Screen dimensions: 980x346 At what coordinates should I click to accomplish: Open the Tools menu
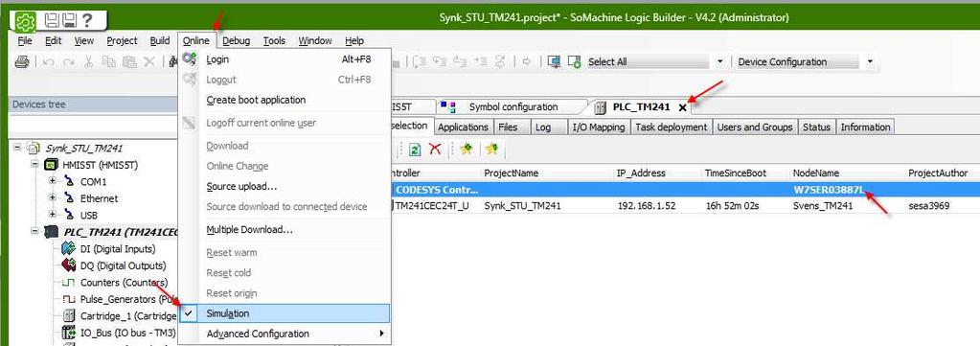(274, 40)
